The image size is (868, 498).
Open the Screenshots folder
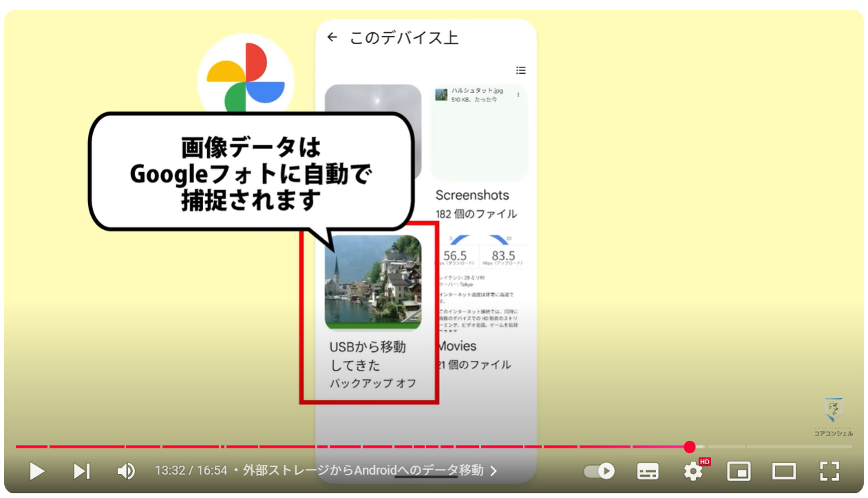[x=472, y=195]
